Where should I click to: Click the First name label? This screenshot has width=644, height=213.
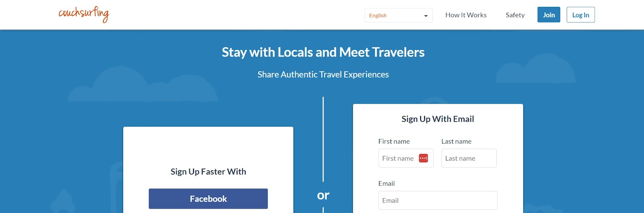(x=394, y=141)
